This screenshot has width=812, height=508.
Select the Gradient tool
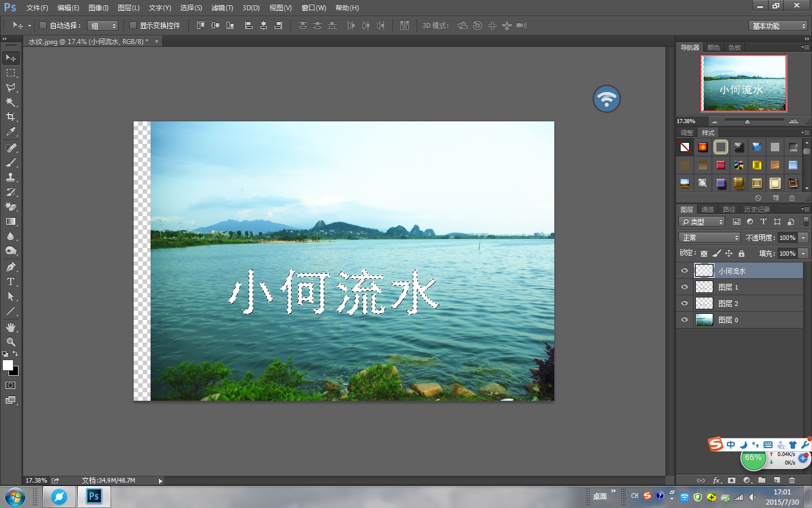11,222
